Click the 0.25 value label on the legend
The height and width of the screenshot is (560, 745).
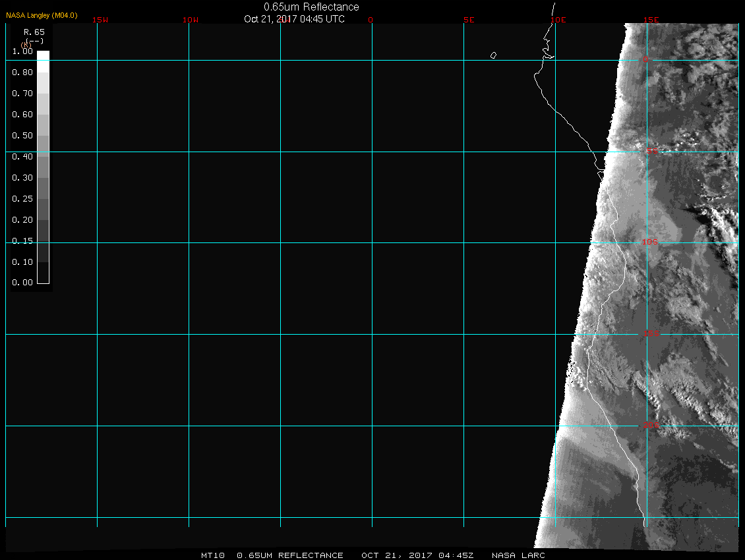pyautogui.click(x=22, y=199)
